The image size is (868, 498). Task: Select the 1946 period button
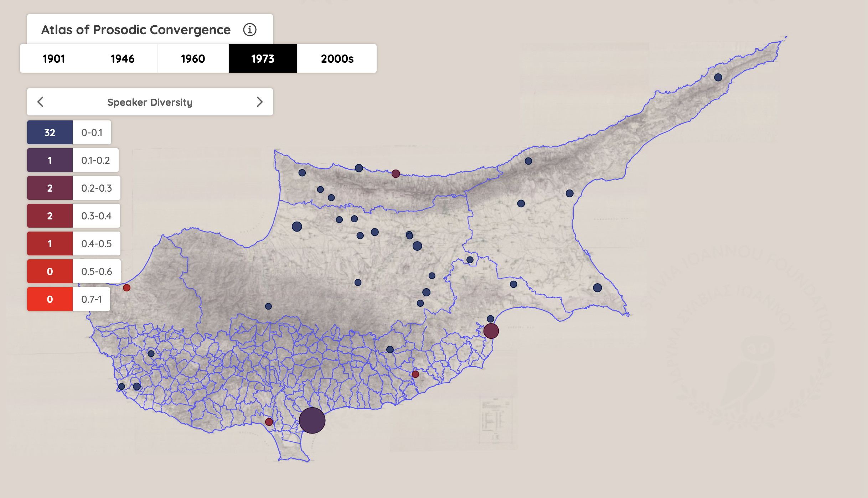[x=123, y=58]
